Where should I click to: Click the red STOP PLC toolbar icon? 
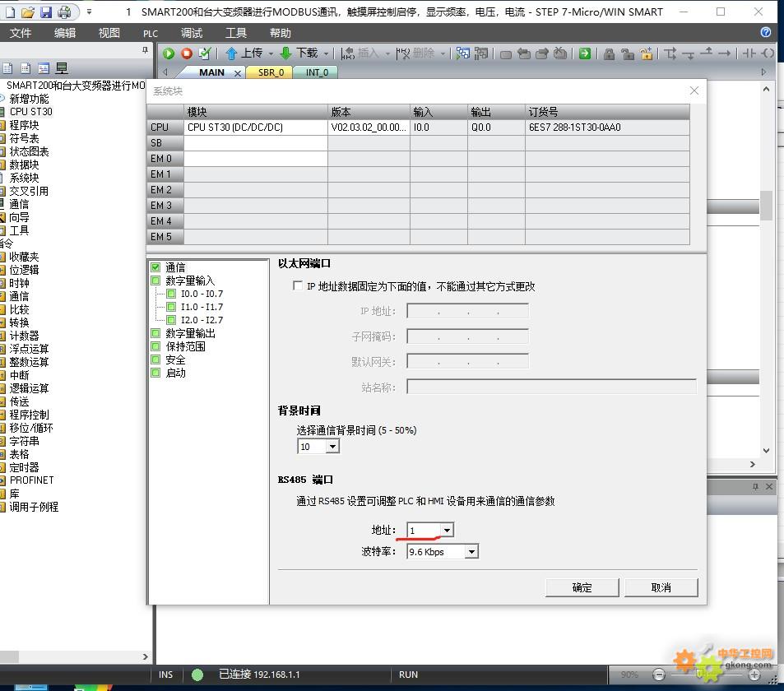[x=187, y=53]
